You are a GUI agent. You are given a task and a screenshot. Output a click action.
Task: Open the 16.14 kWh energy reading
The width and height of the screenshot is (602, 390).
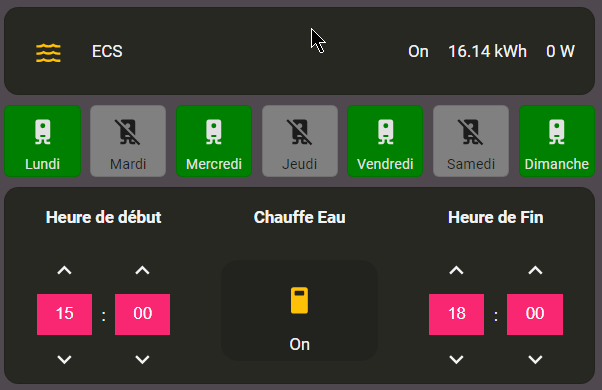[x=487, y=51]
